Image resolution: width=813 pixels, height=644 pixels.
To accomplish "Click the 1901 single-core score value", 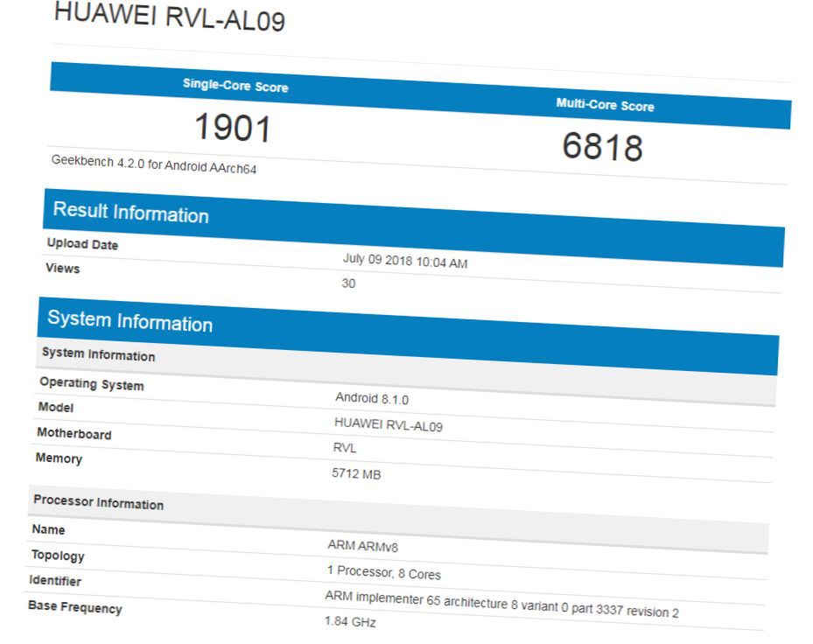I will [x=233, y=128].
